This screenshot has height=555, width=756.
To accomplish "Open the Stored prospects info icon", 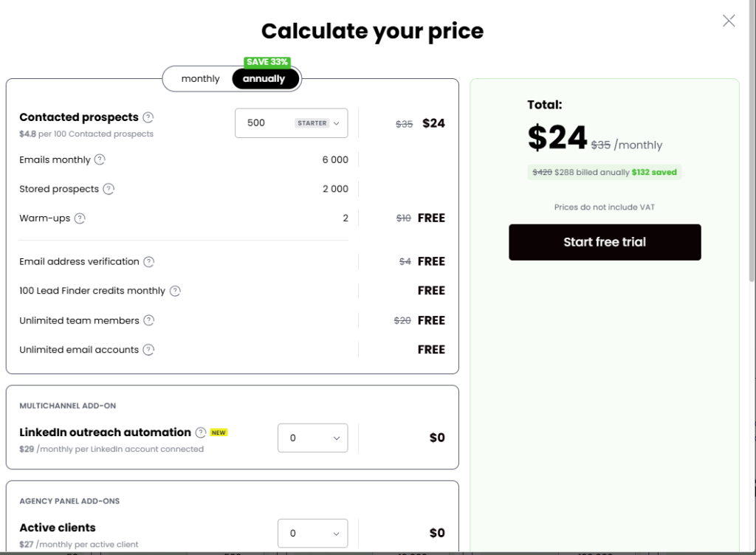I will (x=109, y=189).
